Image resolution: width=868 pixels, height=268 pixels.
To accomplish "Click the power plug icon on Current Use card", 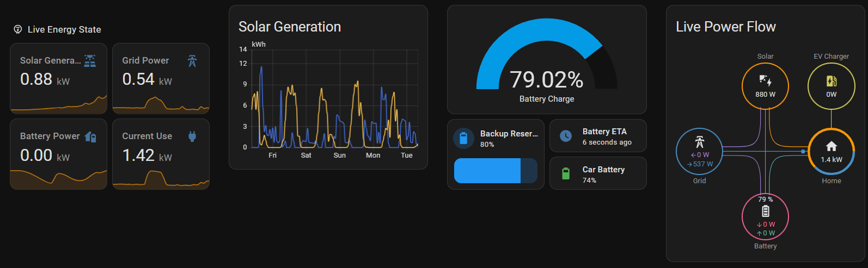I will (192, 136).
